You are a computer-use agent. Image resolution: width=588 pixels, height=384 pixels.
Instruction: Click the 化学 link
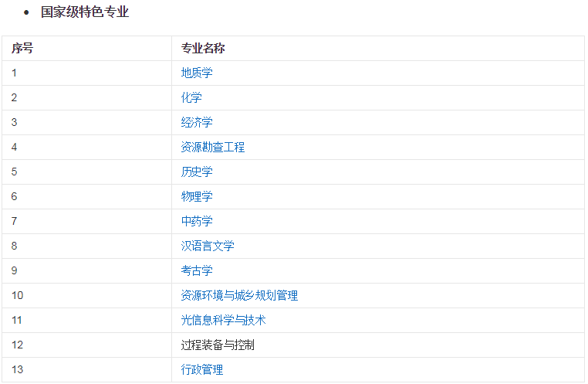(x=191, y=98)
